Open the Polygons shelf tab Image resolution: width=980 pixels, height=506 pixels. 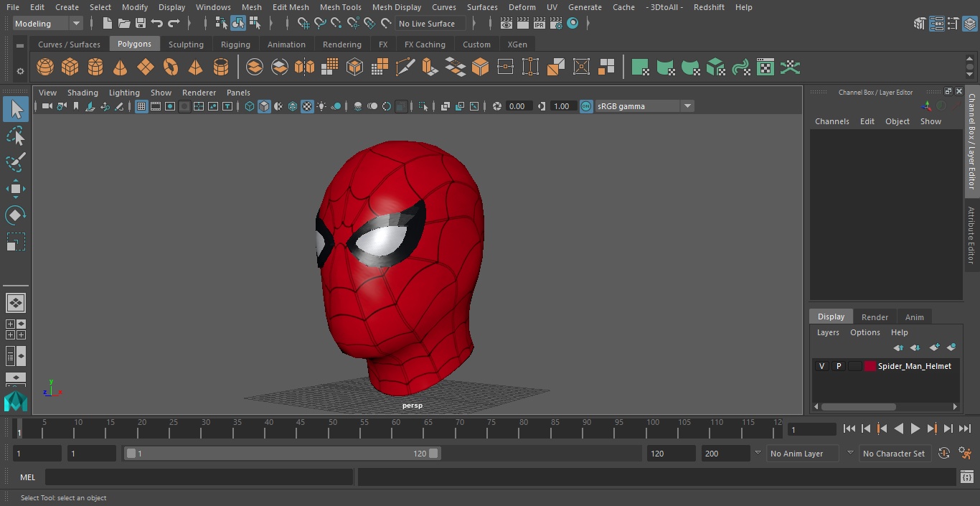tap(134, 44)
